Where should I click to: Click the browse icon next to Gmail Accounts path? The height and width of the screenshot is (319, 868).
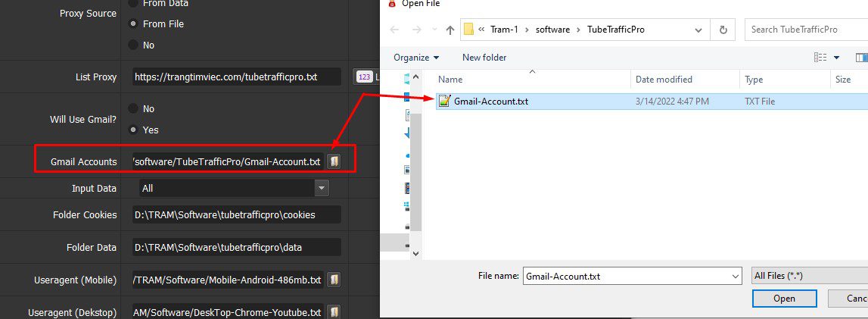pyautogui.click(x=334, y=161)
